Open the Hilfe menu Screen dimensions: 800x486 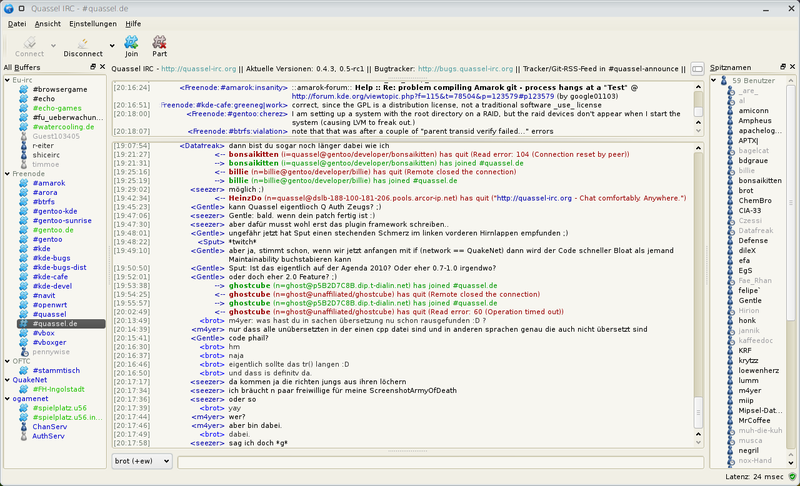[133, 23]
